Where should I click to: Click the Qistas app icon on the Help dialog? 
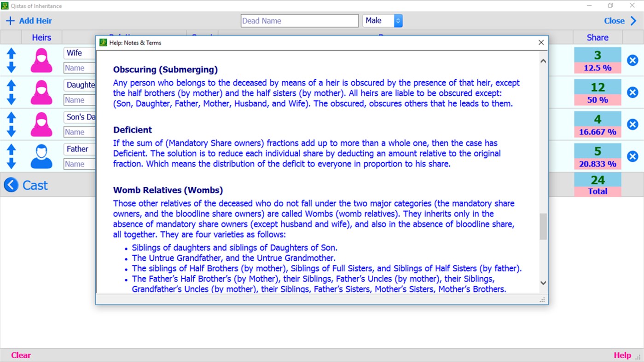click(x=103, y=42)
